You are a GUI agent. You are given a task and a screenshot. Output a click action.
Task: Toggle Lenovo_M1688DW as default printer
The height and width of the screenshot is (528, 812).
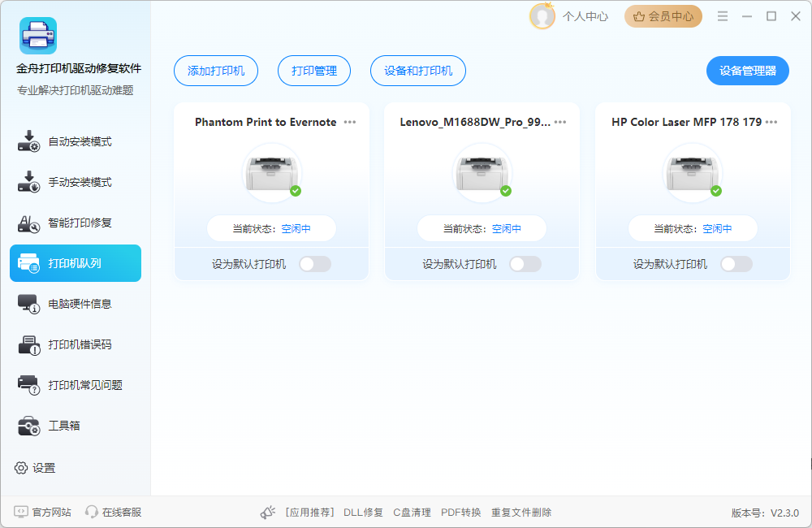(x=525, y=264)
